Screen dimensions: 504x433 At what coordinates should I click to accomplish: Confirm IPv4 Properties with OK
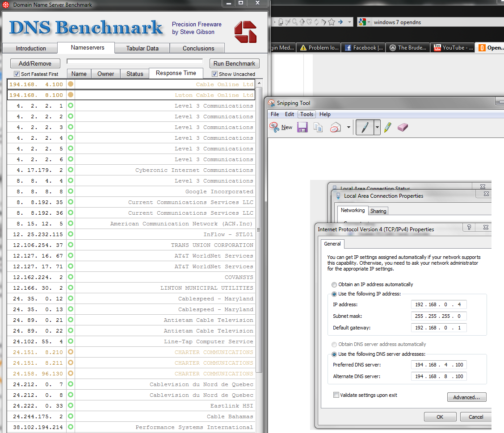coord(440,416)
